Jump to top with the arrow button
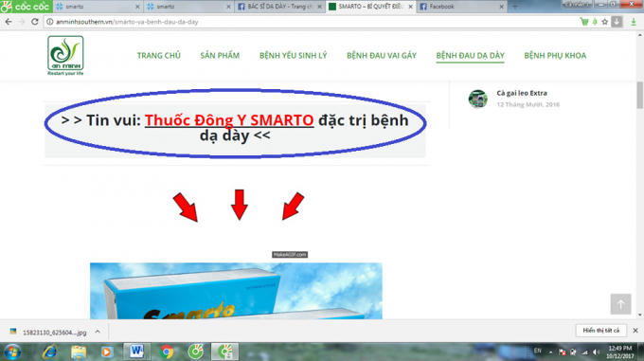This screenshot has height=361, width=644. [620, 304]
